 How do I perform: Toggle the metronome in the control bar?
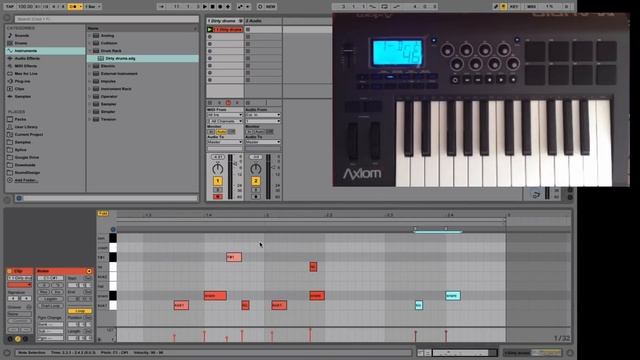click(x=73, y=7)
